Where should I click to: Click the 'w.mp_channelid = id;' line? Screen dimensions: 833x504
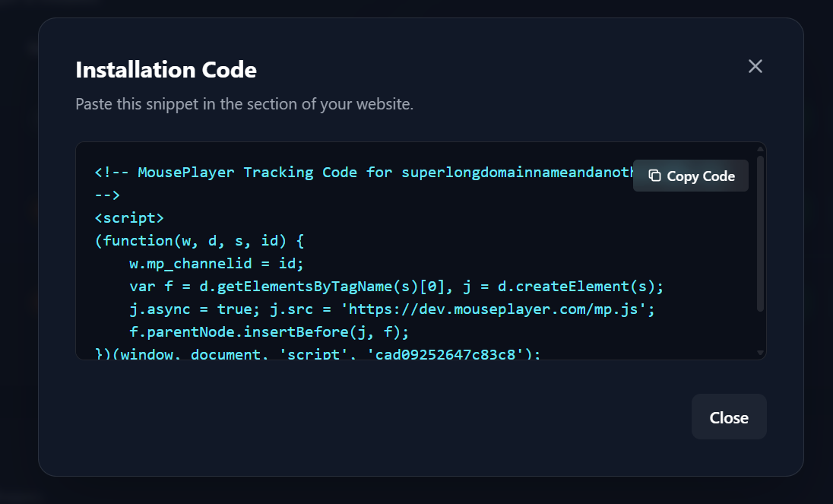[216, 264]
